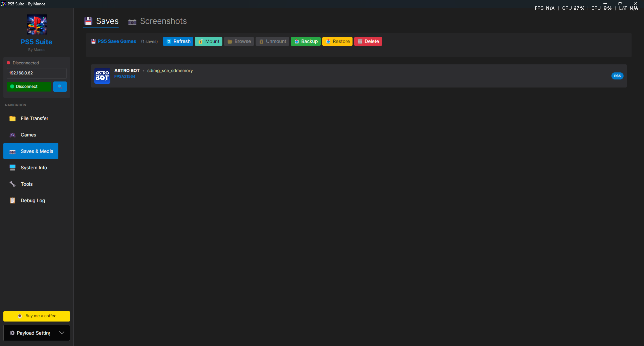This screenshot has height=346, width=644.
Task: Select the Games controller icon
Action: tap(12, 135)
